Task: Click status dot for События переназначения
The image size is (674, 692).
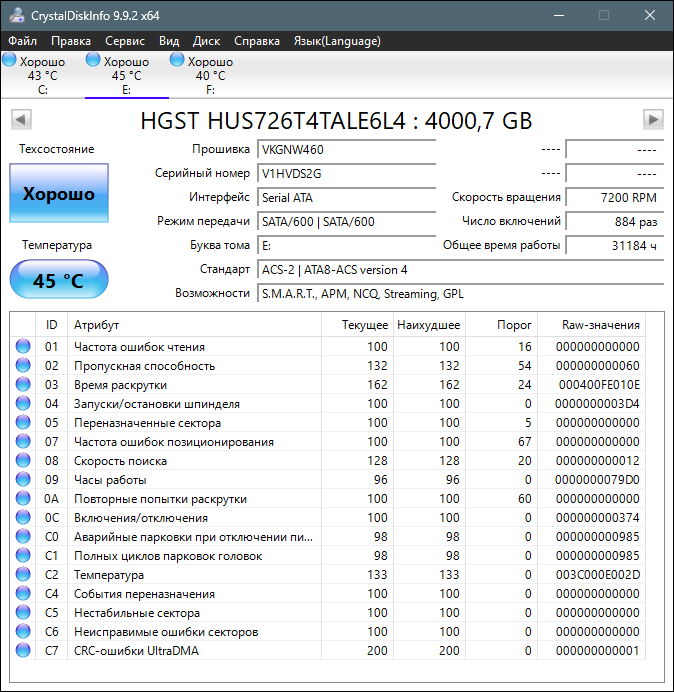Action: [23, 593]
